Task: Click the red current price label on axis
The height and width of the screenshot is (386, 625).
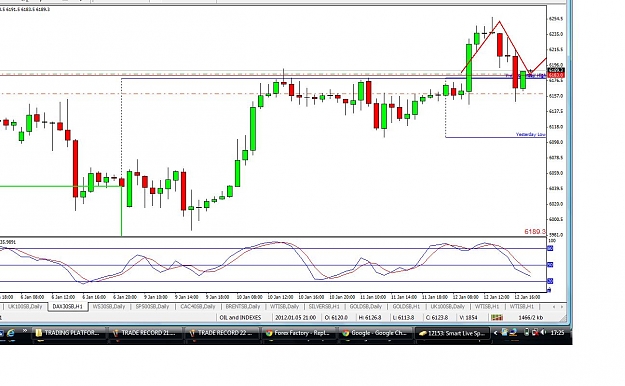Action: coord(556,75)
